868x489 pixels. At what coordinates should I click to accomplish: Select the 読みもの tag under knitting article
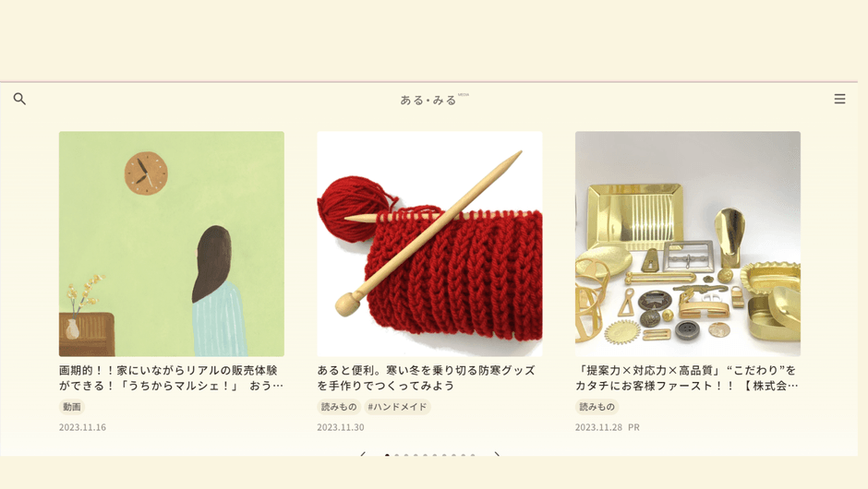(x=339, y=407)
